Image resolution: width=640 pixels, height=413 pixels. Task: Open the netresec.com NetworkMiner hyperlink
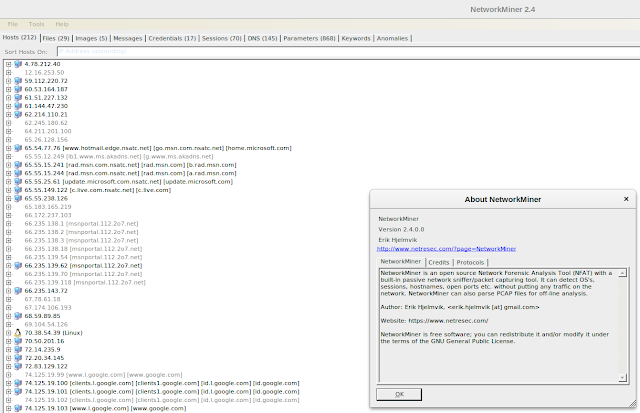tap(446, 249)
